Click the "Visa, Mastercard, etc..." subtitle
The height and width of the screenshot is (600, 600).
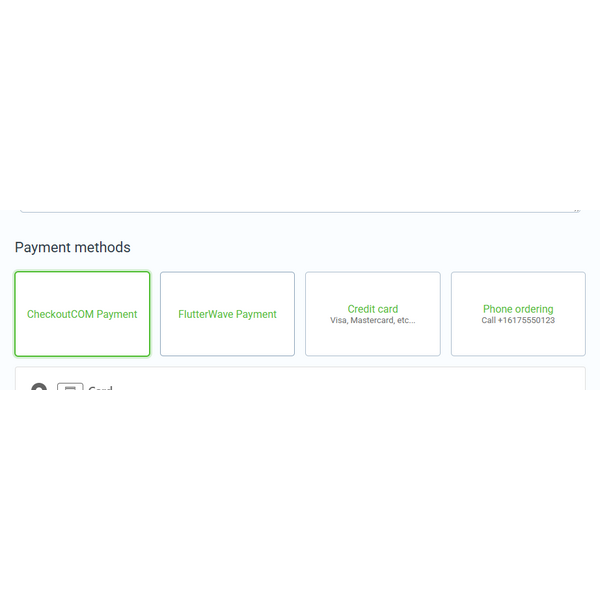tap(372, 321)
